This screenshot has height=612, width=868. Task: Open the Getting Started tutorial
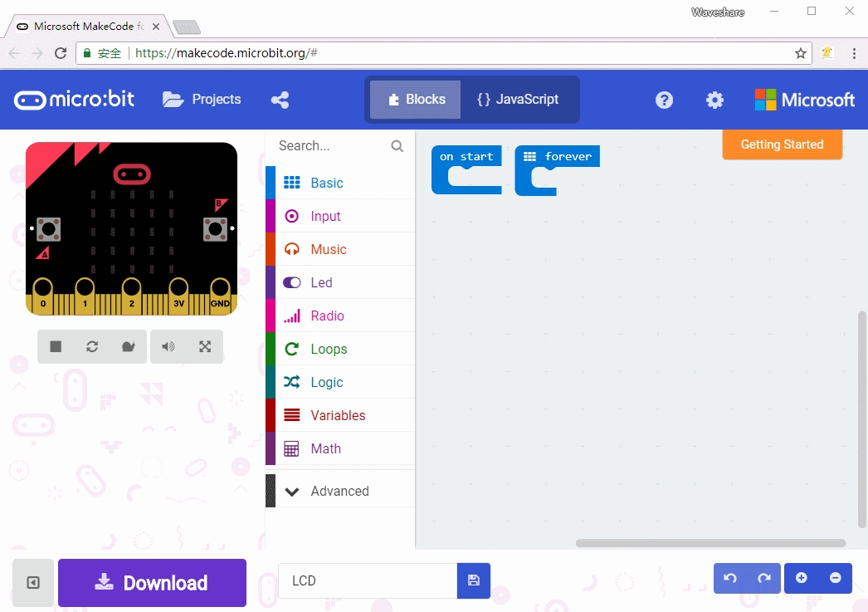[782, 144]
